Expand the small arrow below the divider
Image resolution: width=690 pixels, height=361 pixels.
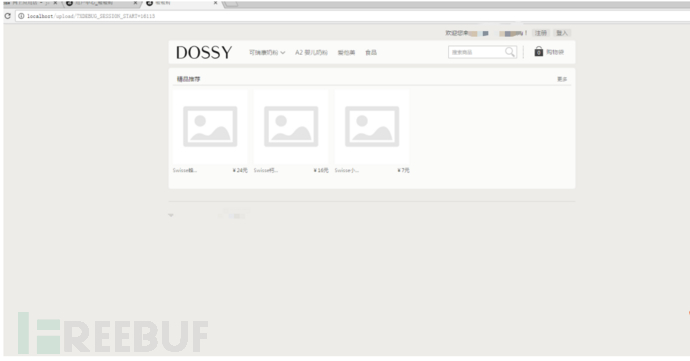pos(171,215)
